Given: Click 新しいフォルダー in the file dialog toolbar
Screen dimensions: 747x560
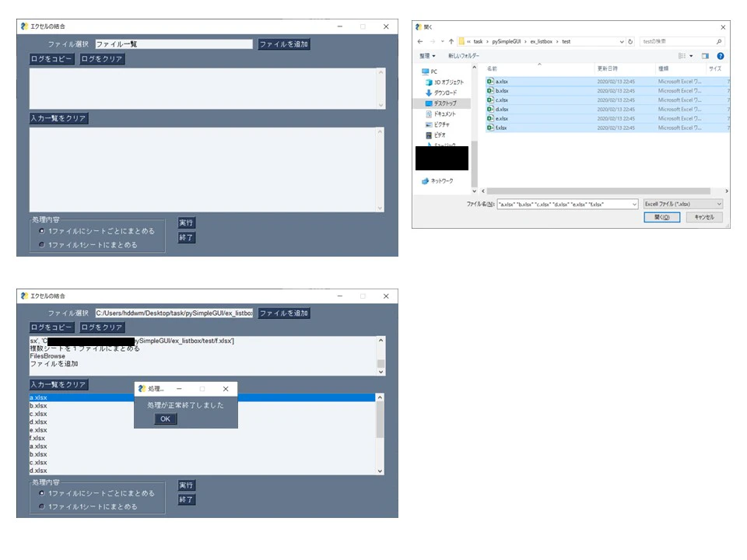Looking at the screenshot, I should click(x=464, y=56).
